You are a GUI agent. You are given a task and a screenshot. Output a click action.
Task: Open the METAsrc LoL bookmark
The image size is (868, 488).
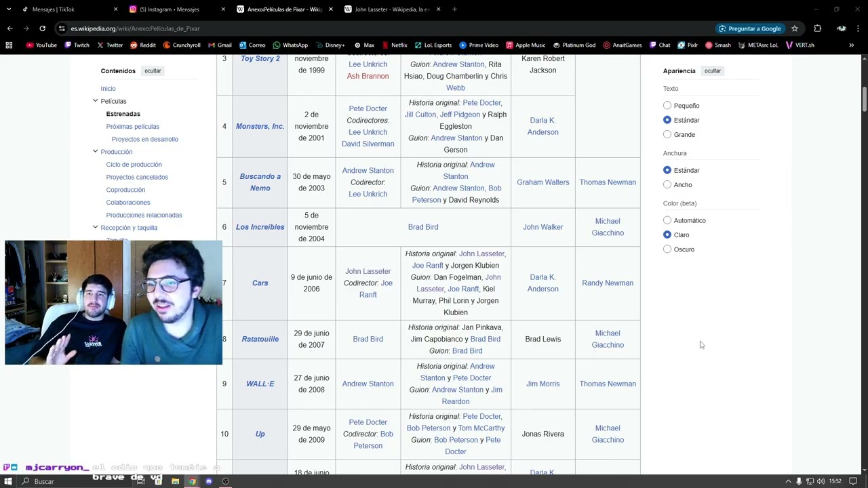(758, 45)
